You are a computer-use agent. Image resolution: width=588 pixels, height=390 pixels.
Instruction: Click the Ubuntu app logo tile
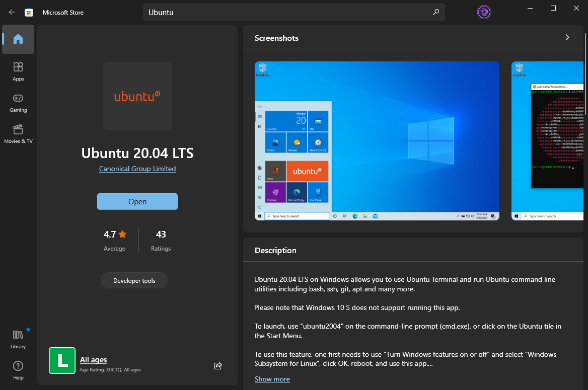(x=137, y=97)
